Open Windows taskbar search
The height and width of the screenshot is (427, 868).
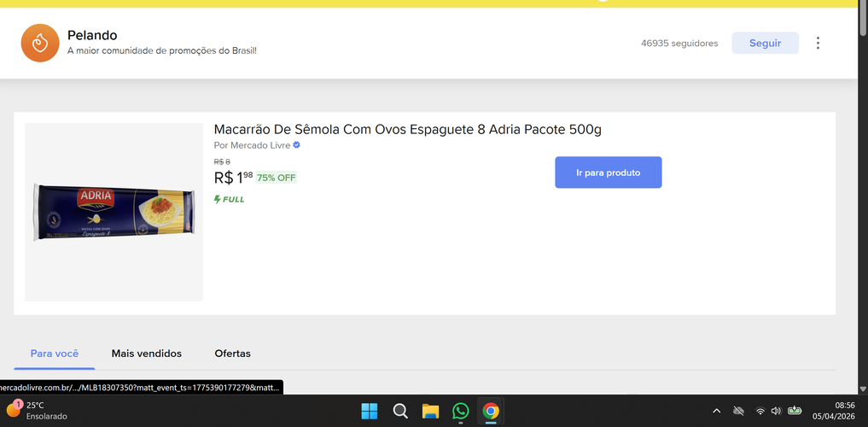400,411
